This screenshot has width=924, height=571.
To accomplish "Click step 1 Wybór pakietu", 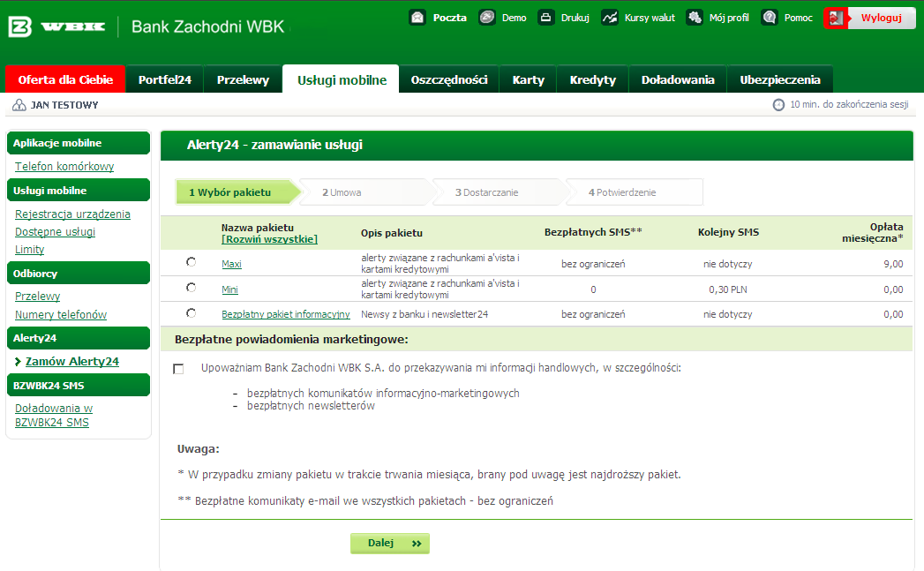I will pyautogui.click(x=237, y=192).
